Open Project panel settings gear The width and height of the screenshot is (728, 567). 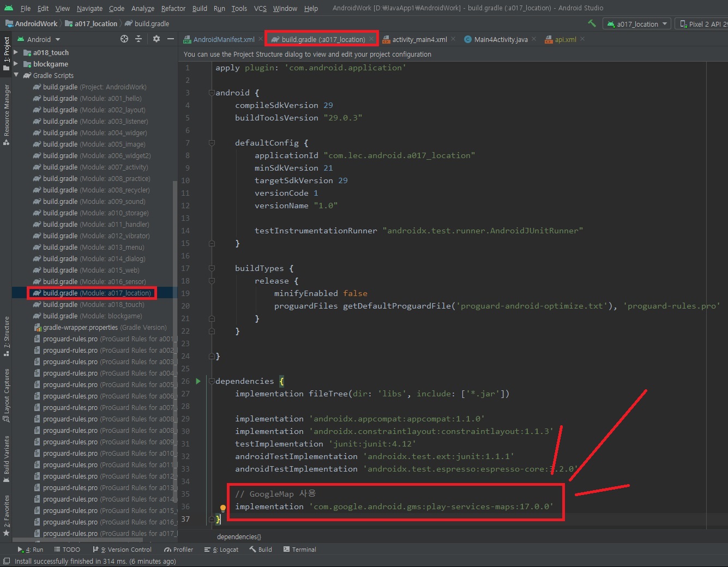pos(157,39)
